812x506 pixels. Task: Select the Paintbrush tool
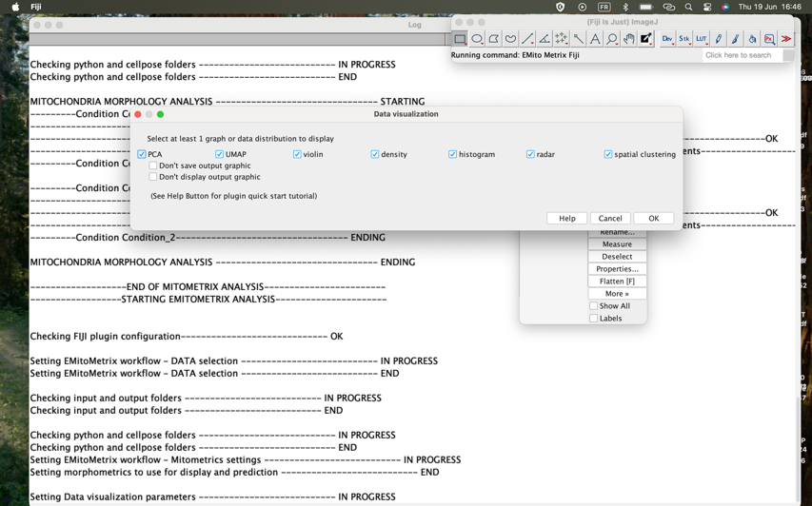735,39
